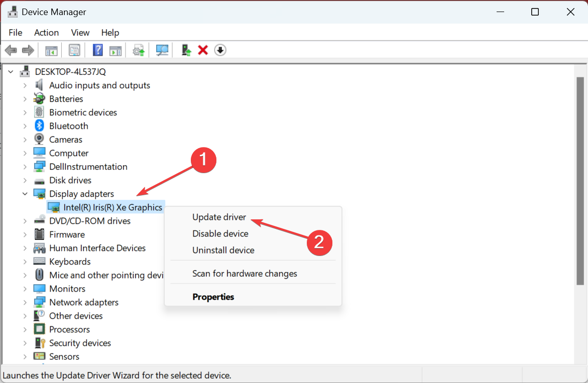The image size is (588, 383).
Task: Select the Firmware chip icon
Action: pyautogui.click(x=39, y=234)
